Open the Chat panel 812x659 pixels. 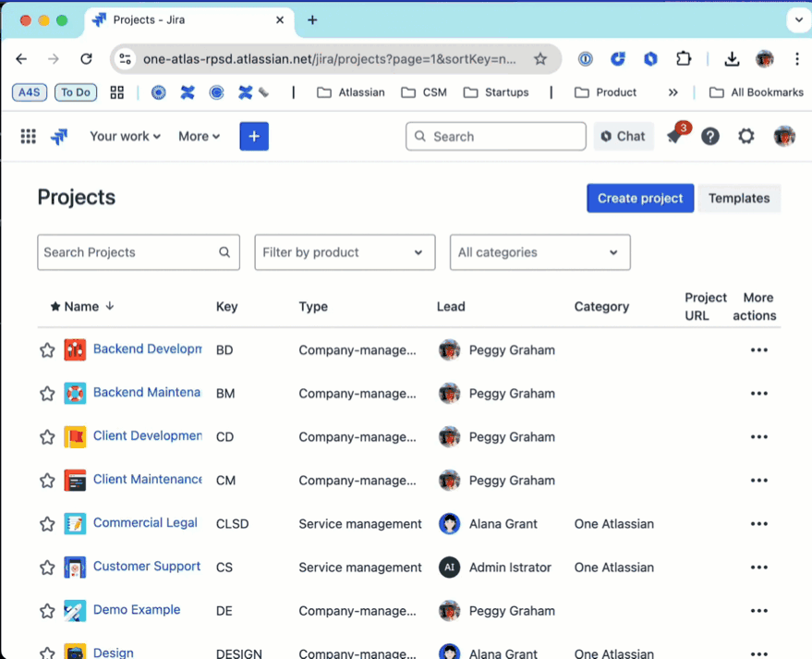click(623, 136)
